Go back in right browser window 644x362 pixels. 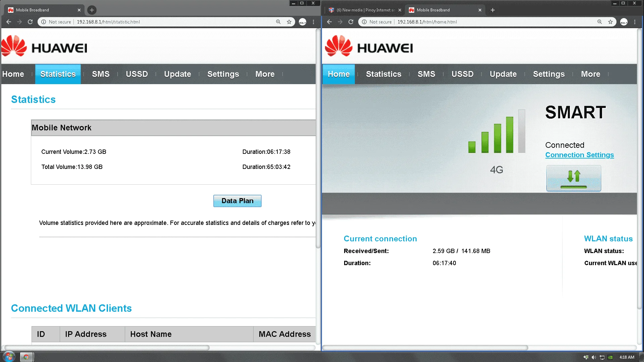pos(329,22)
